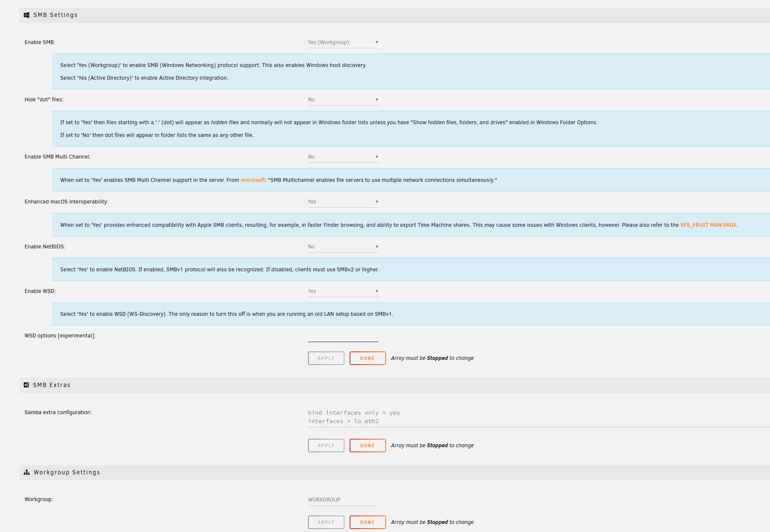770x532 pixels.
Task: Click the Workgroup Settings network icon
Action: pyautogui.click(x=27, y=472)
